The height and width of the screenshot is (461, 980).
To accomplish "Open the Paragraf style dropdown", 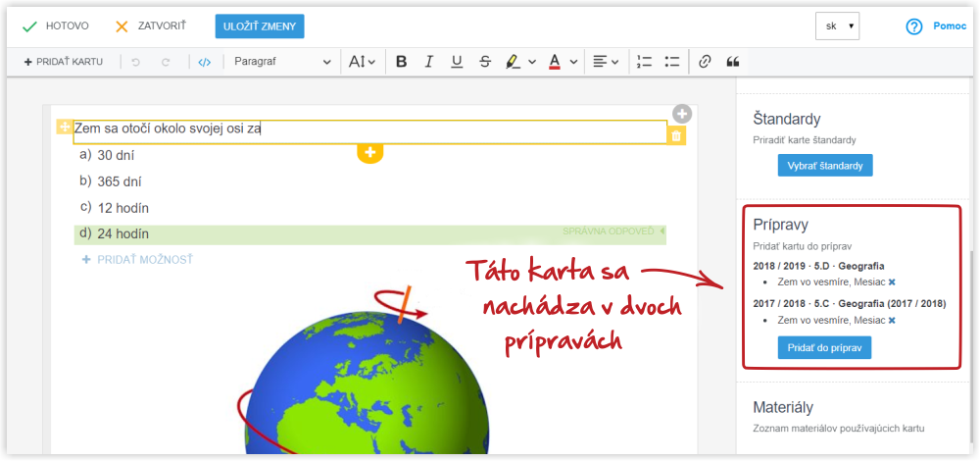I will click(282, 62).
